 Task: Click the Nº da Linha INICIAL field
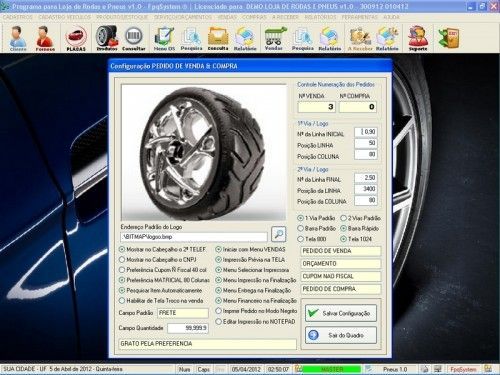tap(366, 132)
